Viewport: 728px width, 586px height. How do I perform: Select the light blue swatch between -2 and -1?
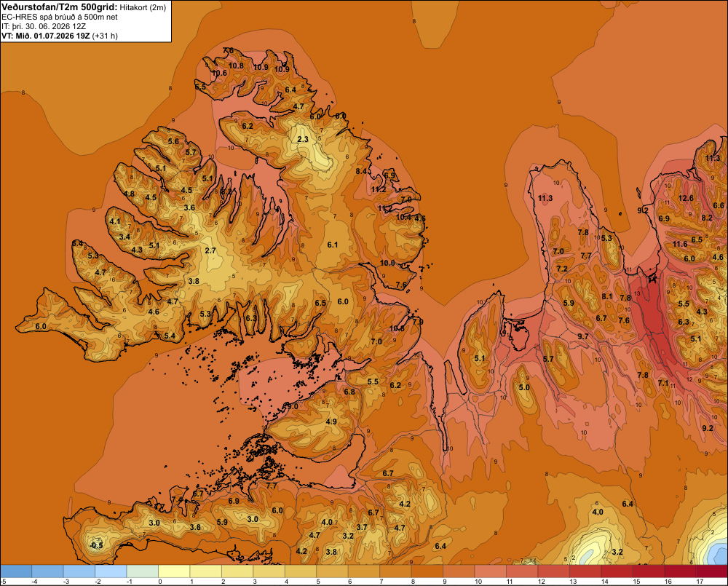[111, 571]
